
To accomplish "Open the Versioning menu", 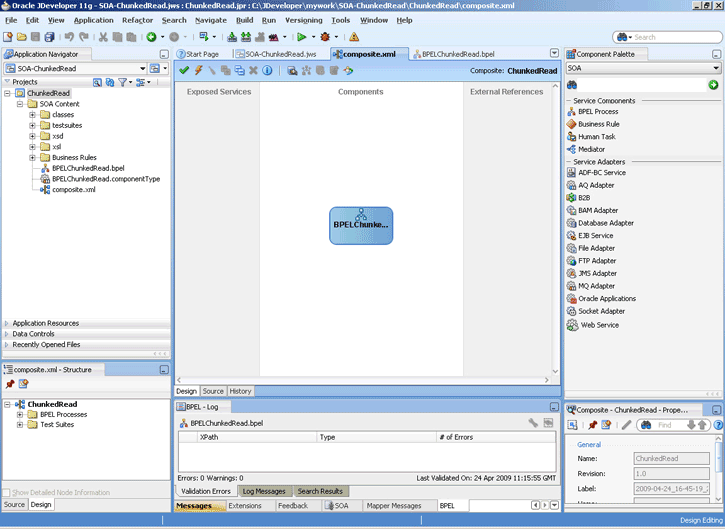I will click(303, 20).
